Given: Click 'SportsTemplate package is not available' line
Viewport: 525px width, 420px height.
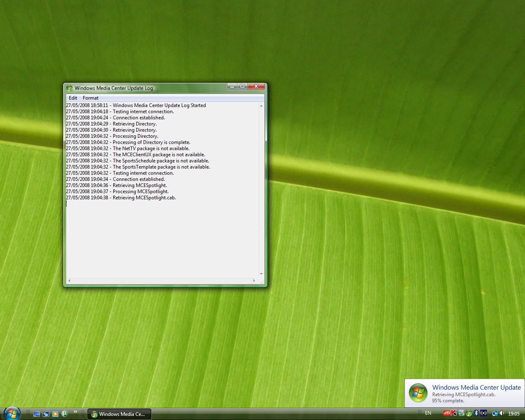Looking at the screenshot, I should click(x=138, y=167).
